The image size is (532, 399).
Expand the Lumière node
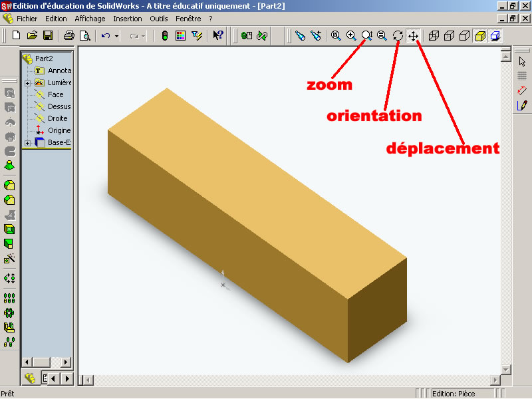(27, 83)
